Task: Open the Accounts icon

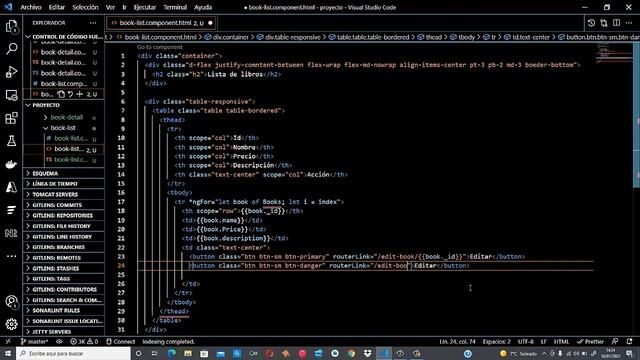Action: click(11, 302)
